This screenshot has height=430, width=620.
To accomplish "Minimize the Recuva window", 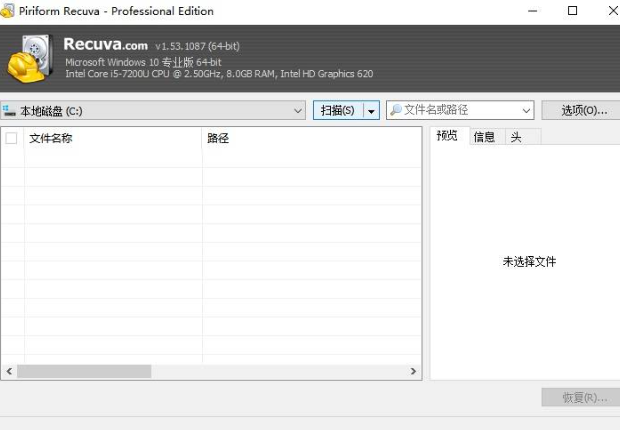I will [527, 11].
